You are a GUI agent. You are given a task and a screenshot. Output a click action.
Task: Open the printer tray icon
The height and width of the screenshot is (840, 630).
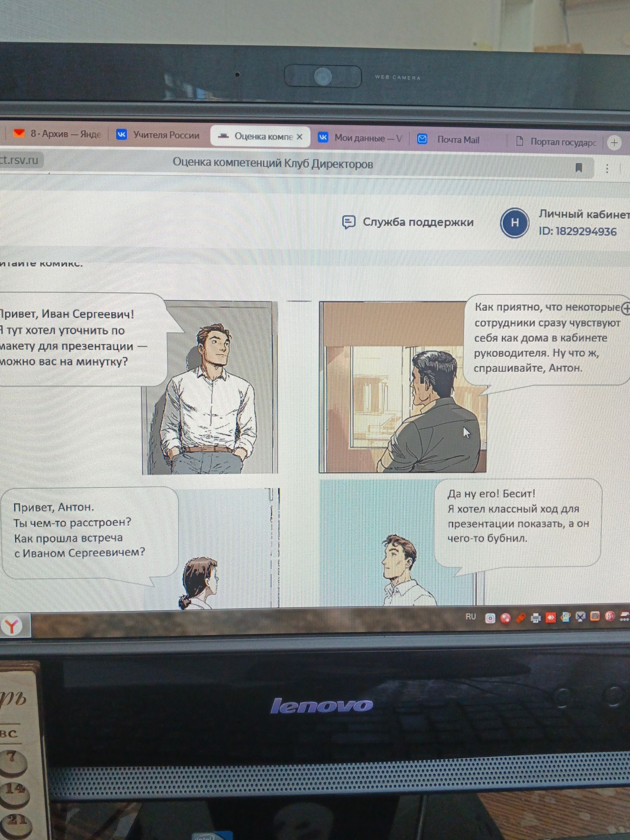(535, 618)
